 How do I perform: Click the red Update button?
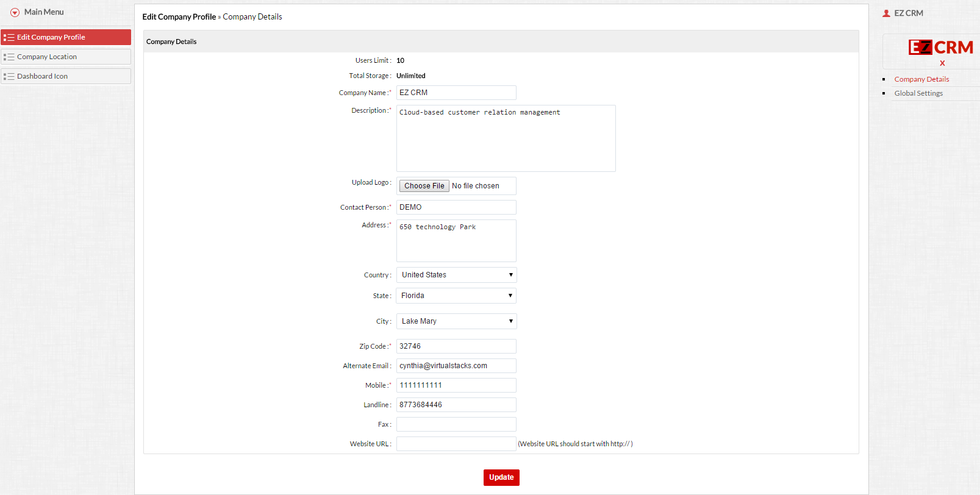(501, 477)
